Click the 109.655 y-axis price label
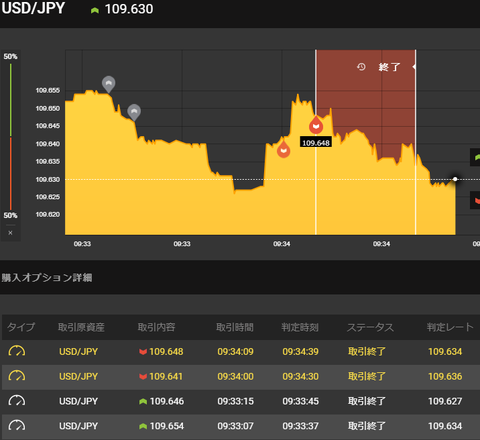This screenshot has width=480, height=440. [x=48, y=91]
